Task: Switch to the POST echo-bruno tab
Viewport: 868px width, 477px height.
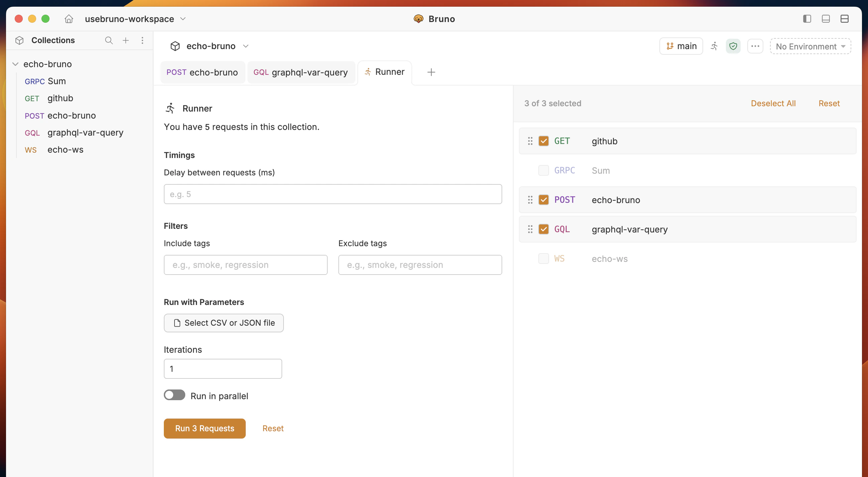Action: coord(202,72)
